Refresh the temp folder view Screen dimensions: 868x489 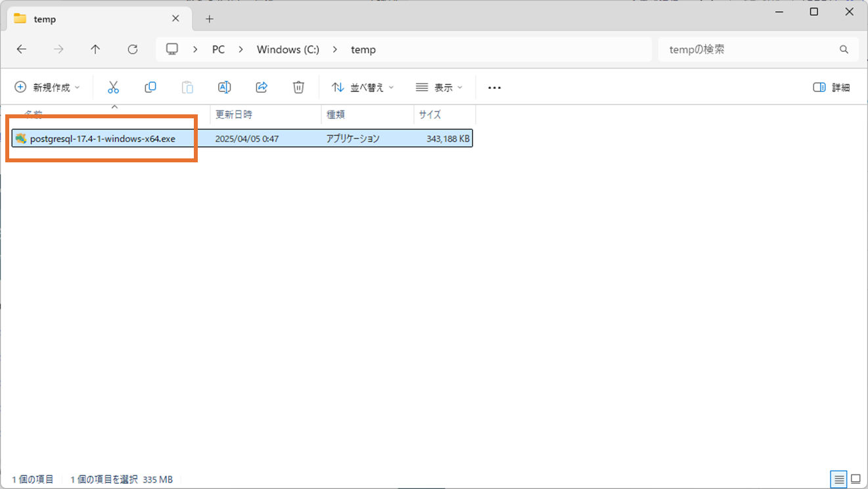[133, 49]
